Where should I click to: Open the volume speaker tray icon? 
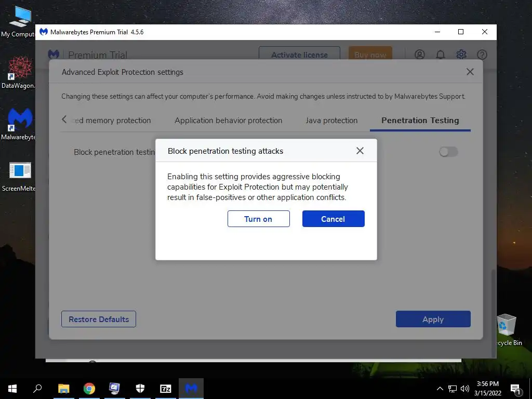465,389
